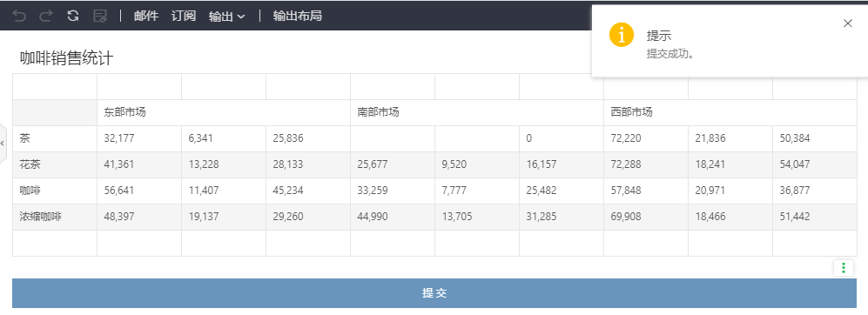Click the redo arrow icon
This screenshot has width=868, height=315.
coord(46,16)
